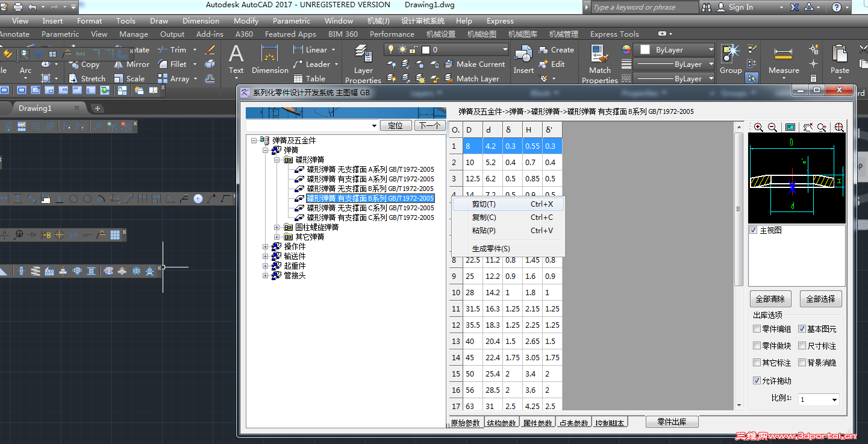The width and height of the screenshot is (868, 444).
Task: Click the 全部清除 button
Action: coord(770,299)
